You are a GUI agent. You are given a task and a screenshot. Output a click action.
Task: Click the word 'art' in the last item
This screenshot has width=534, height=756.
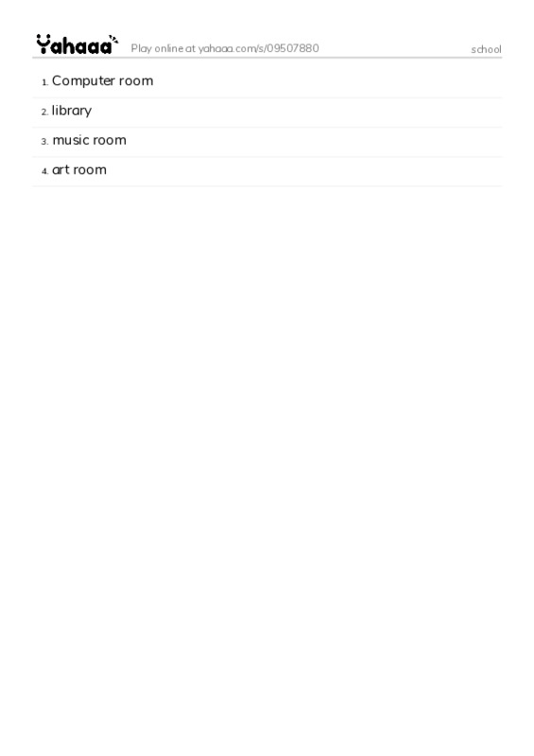[x=60, y=170]
